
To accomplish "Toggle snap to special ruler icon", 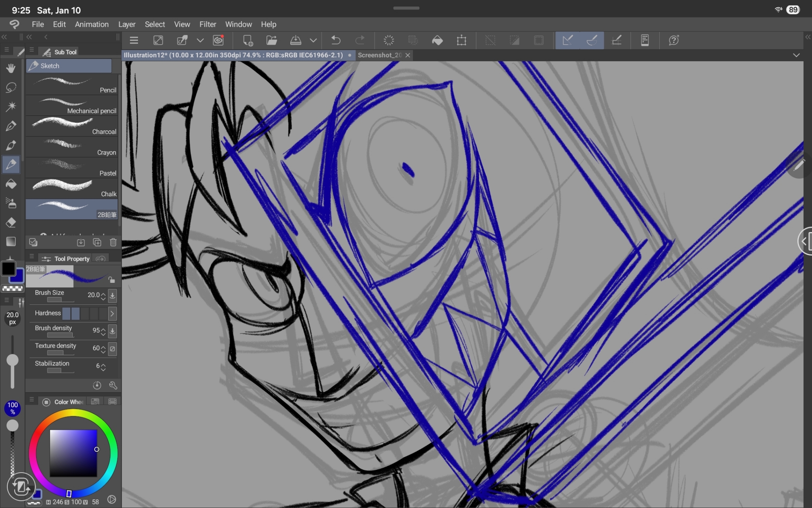I will point(592,40).
